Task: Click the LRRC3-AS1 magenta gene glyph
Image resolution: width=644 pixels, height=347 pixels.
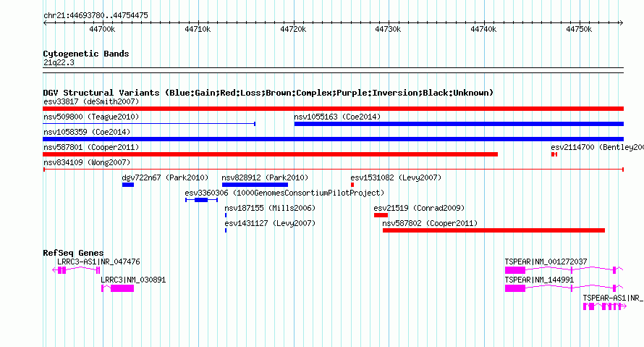Action: 76,270
